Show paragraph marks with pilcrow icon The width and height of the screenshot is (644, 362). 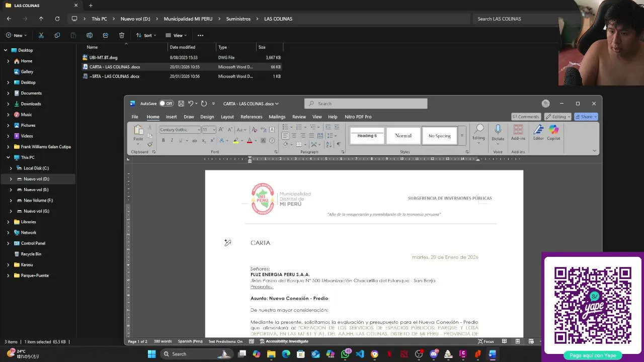coord(338,144)
